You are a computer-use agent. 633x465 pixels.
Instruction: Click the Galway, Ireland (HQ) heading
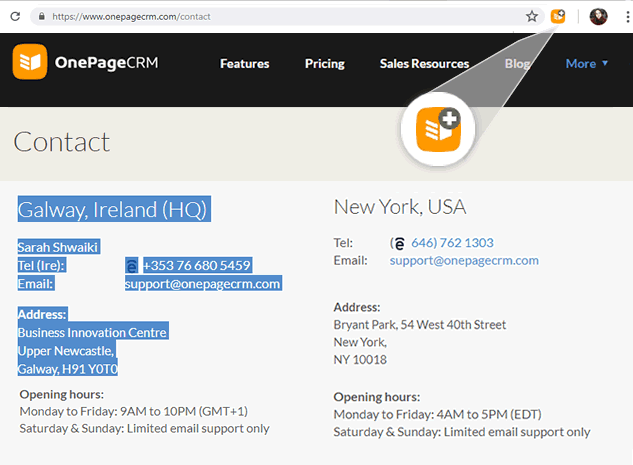pos(114,209)
